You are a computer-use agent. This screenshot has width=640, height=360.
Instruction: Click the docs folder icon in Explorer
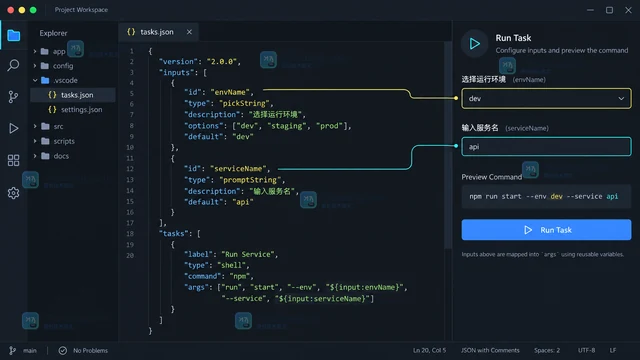click(x=45, y=156)
